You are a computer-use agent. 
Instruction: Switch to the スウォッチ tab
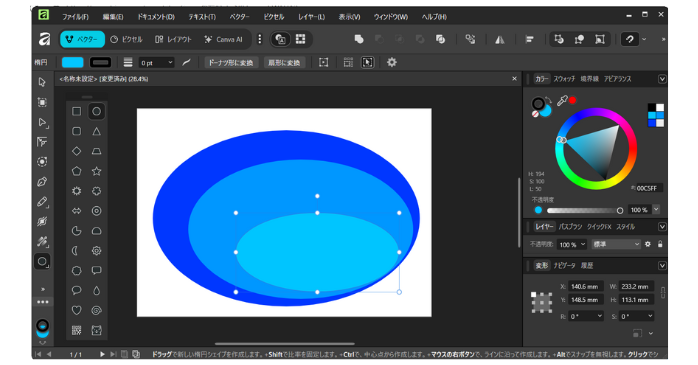564,79
